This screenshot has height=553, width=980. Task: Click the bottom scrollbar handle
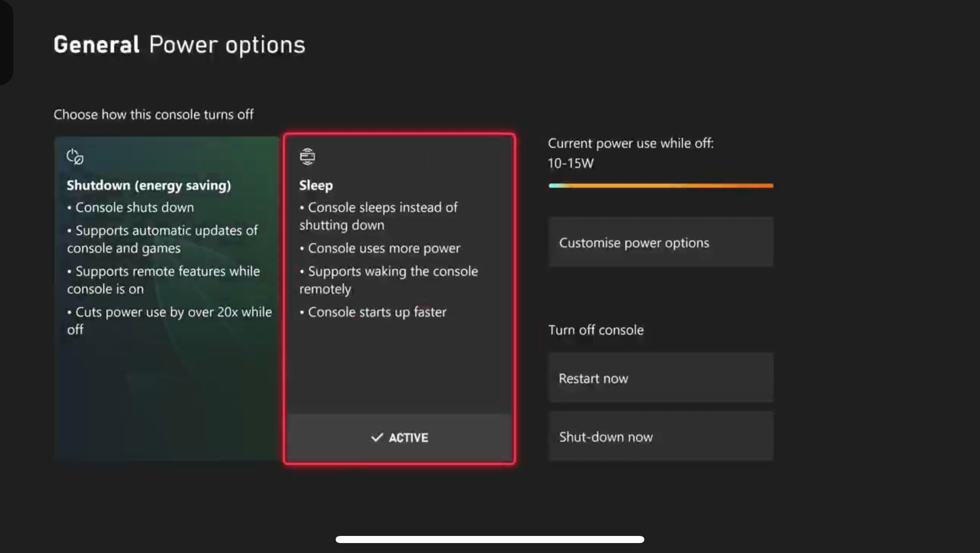(x=490, y=539)
